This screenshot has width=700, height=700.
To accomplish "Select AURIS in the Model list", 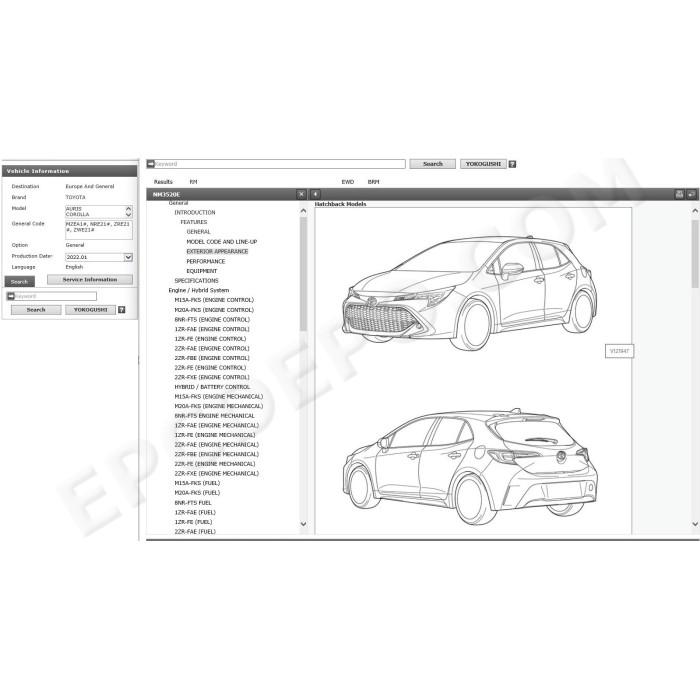I will click(x=74, y=209).
